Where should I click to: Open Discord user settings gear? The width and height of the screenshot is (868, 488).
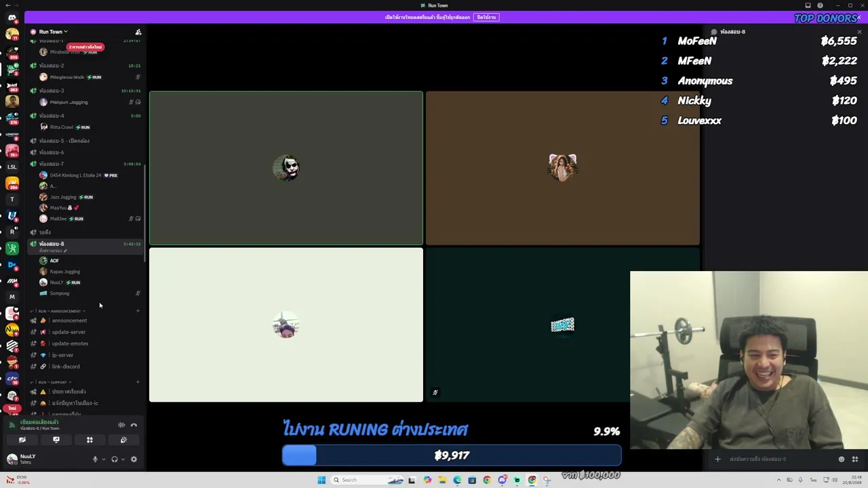click(134, 460)
